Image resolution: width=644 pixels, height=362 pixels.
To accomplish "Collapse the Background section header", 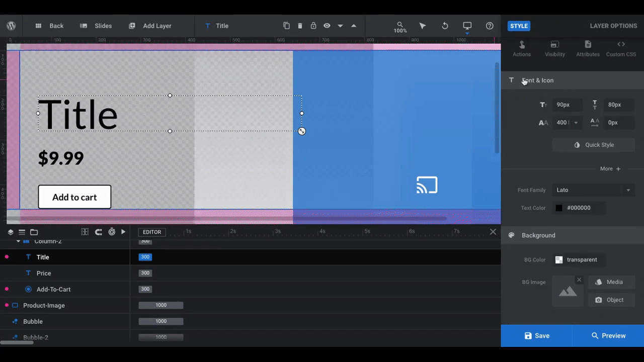I will click(x=573, y=235).
